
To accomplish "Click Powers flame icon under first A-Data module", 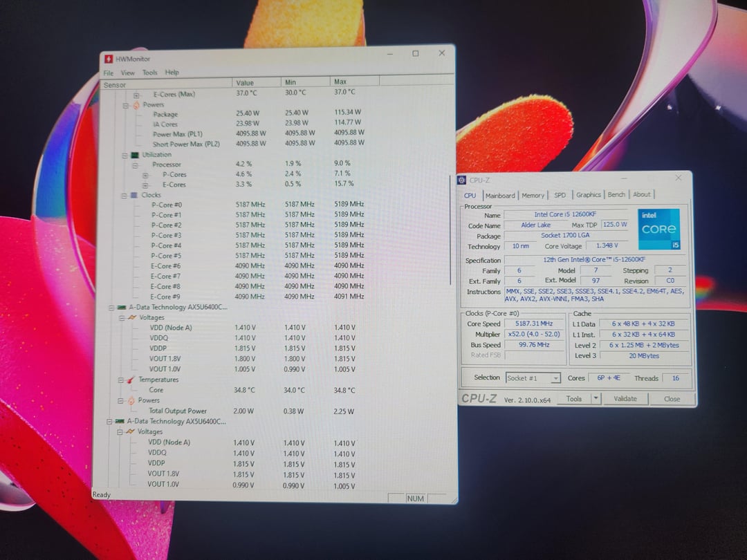I will pos(131,400).
